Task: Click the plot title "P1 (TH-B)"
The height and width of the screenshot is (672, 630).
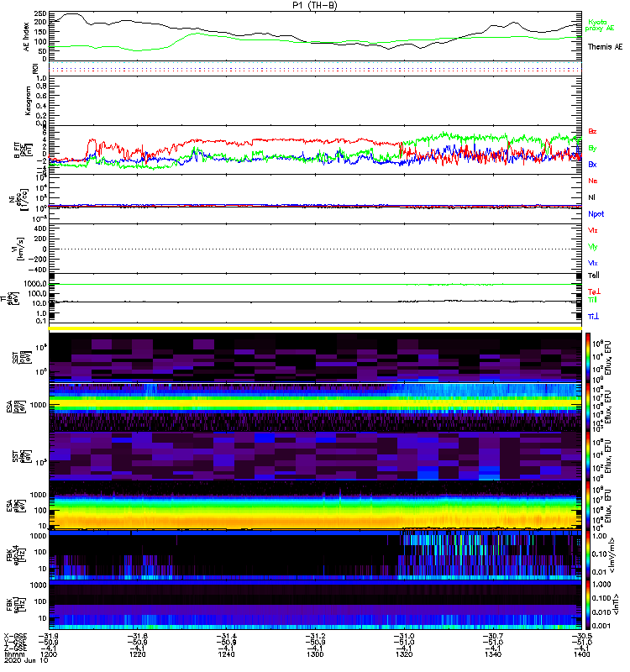Action: 315,5
